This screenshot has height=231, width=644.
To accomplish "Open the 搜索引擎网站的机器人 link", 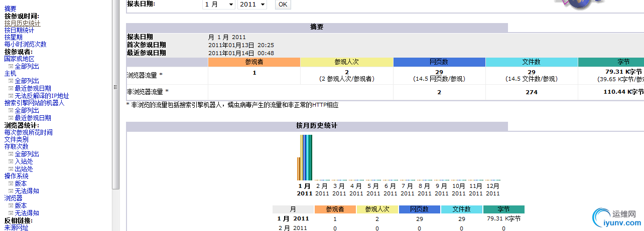I will click(x=35, y=103).
